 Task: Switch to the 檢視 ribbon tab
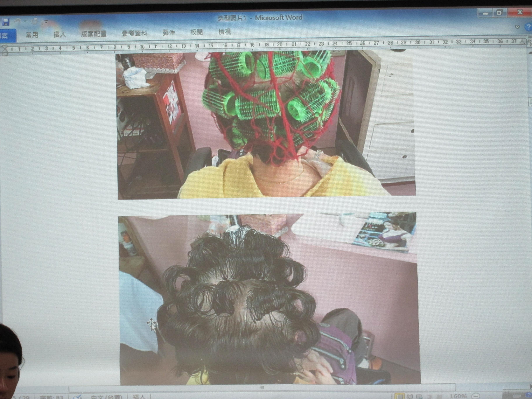(x=224, y=32)
